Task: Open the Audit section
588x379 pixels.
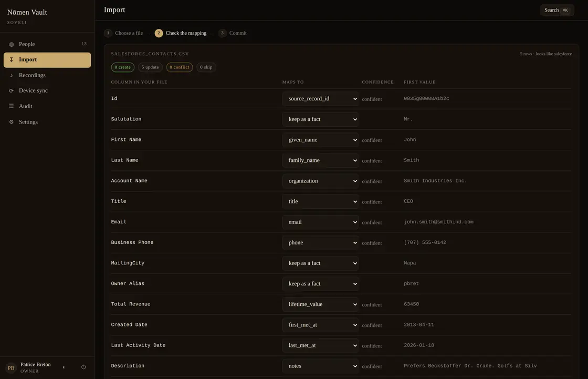Action: (47, 106)
